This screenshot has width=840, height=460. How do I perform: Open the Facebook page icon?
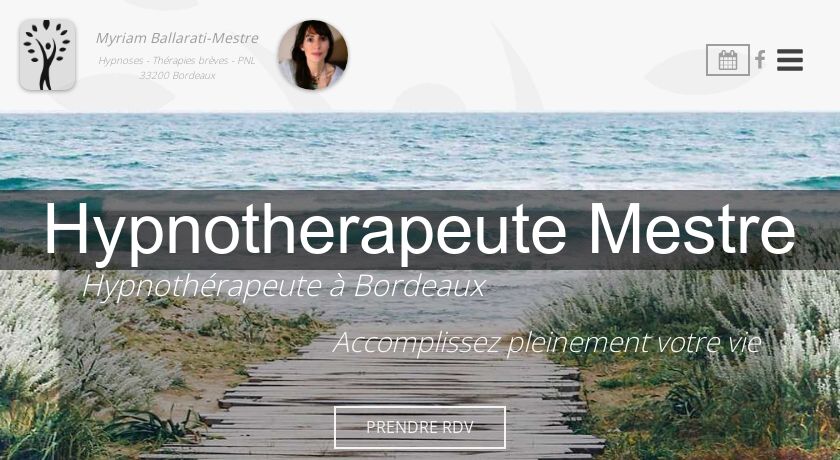760,59
